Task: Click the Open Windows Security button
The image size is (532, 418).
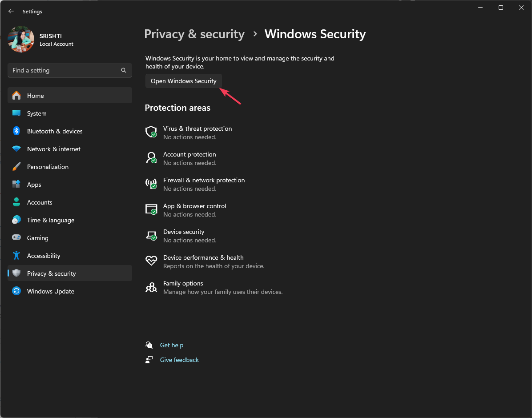Action: click(183, 80)
